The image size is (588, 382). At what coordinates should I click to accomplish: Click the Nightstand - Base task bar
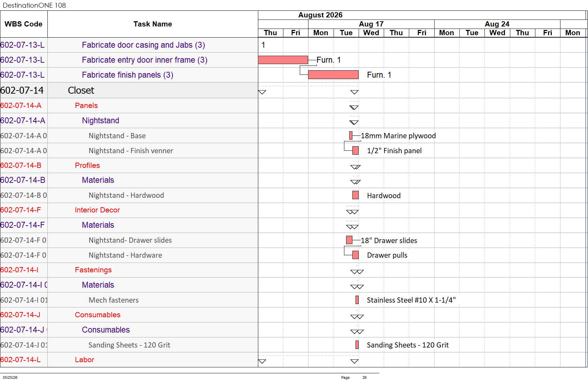(x=351, y=135)
